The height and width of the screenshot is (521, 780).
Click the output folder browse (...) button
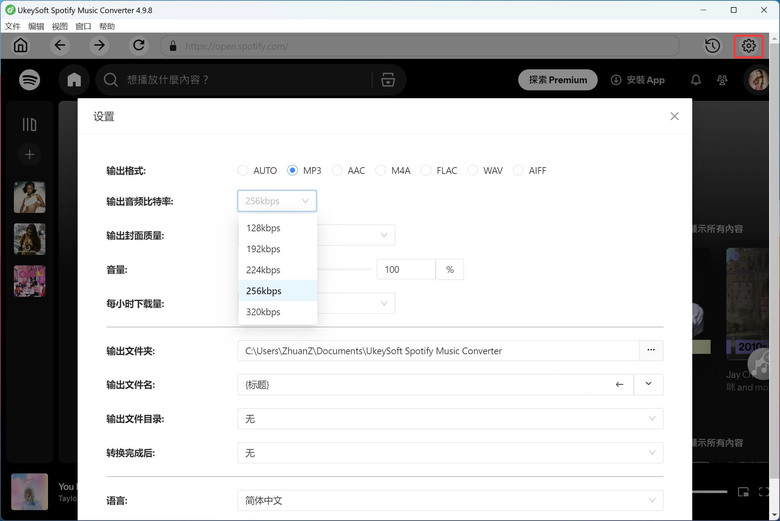(x=651, y=350)
